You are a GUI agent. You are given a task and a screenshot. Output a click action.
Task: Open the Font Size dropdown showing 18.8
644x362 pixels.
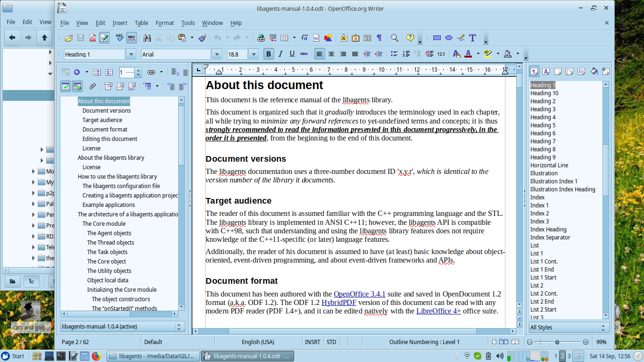pyautogui.click(x=253, y=54)
